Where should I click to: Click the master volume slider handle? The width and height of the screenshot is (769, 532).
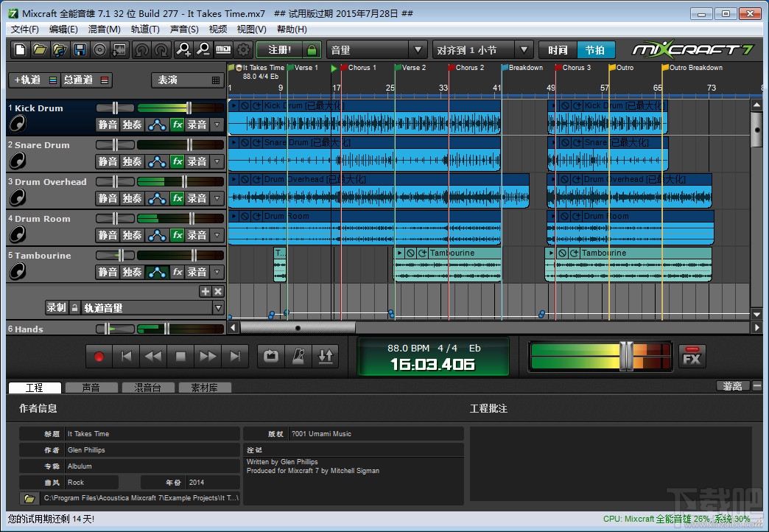pos(626,356)
